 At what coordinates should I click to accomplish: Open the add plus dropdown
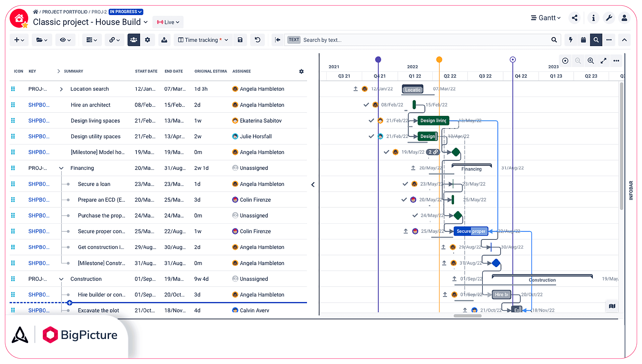pyautogui.click(x=19, y=40)
